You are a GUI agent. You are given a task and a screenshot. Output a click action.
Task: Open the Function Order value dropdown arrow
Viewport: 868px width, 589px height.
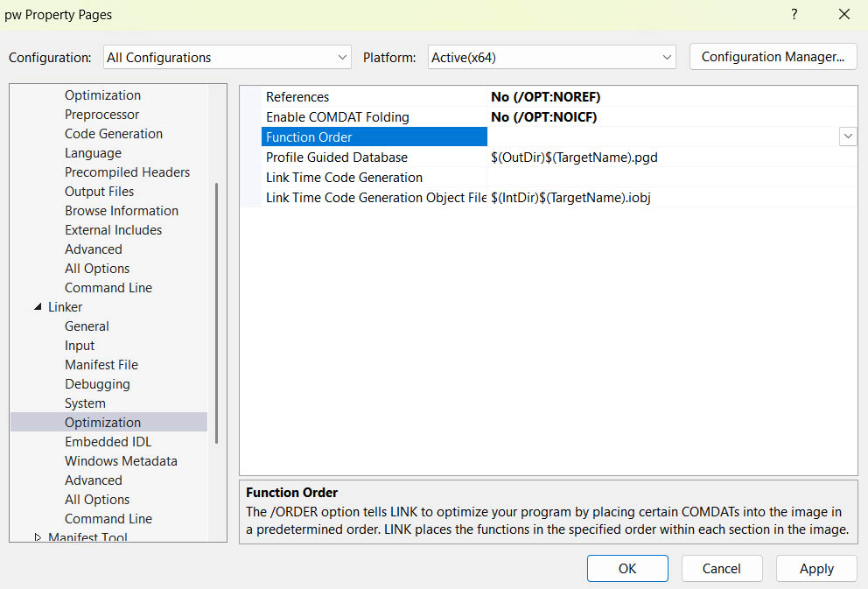pyautogui.click(x=847, y=137)
